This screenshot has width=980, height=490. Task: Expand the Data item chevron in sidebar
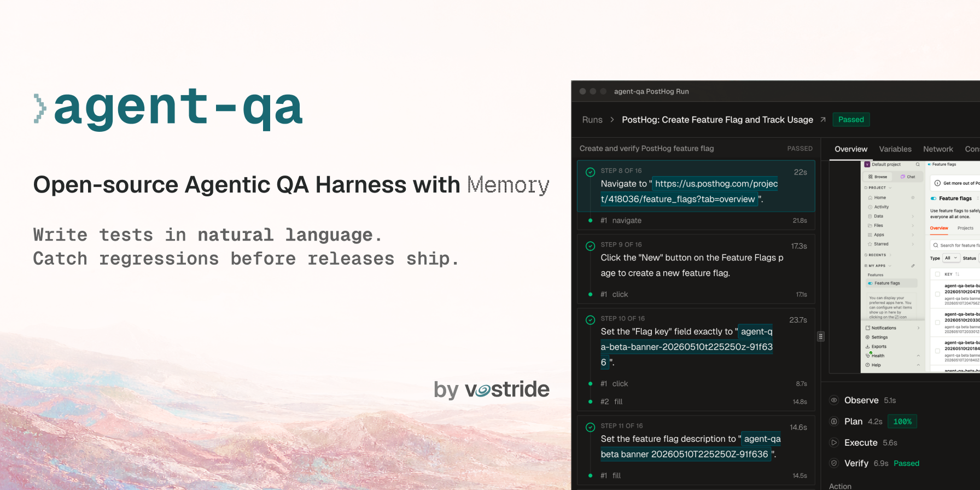tap(913, 217)
